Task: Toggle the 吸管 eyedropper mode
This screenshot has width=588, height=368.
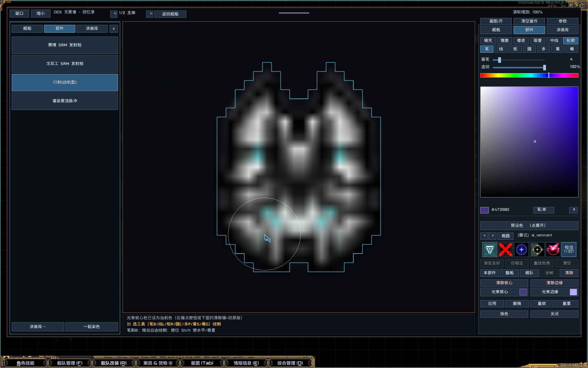Action: pos(537,40)
